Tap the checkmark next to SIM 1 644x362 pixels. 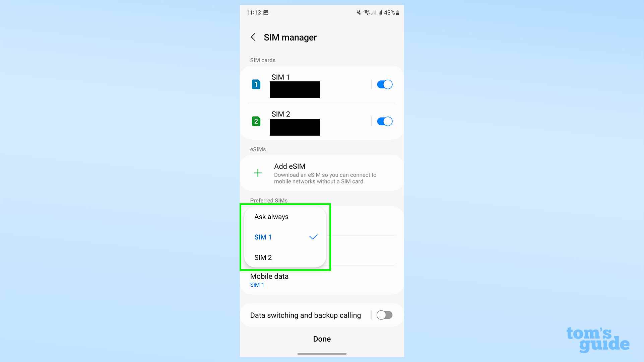[313, 236]
